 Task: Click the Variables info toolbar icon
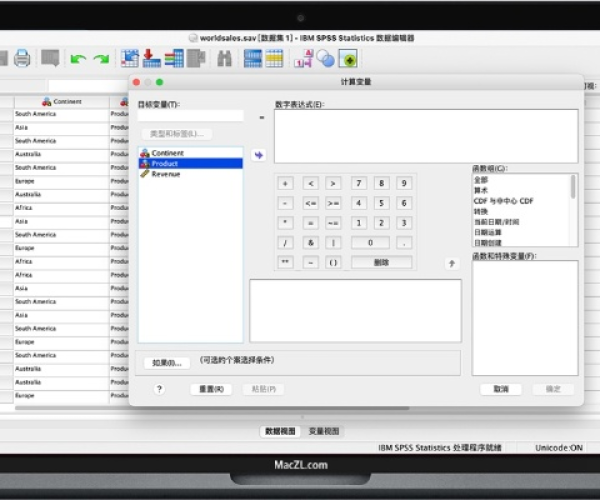[174, 58]
